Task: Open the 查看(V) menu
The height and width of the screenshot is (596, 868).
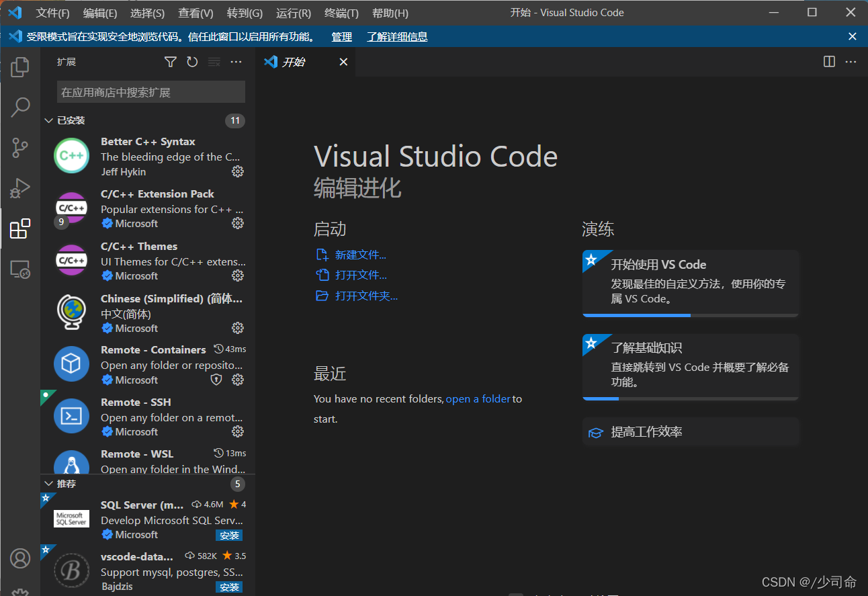Action: [x=196, y=13]
